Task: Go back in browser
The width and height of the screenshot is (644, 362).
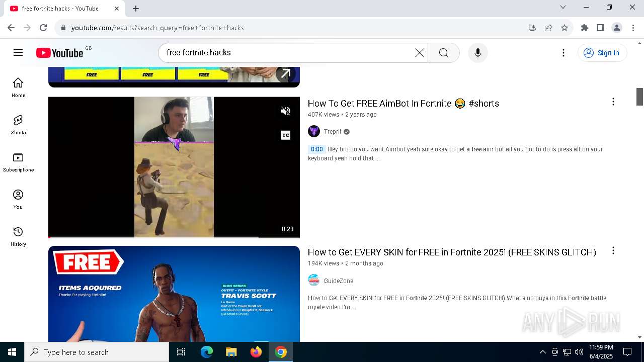Action: 11,28
